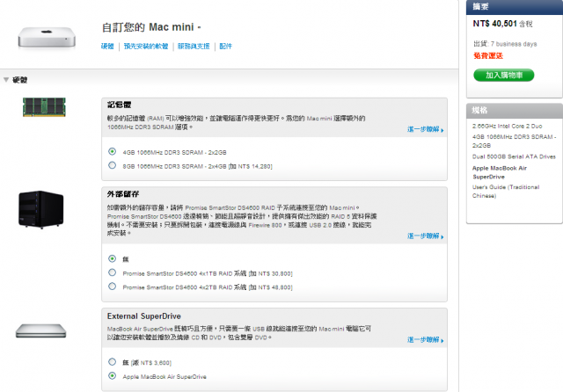
Task: Click the red 免費運送 text
Action: click(x=488, y=55)
